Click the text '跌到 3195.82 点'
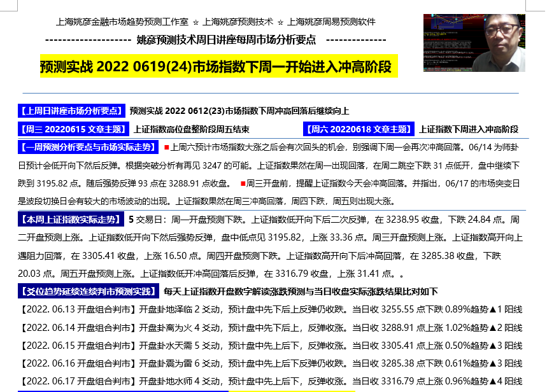This screenshot has width=547, height=392. click(48, 183)
